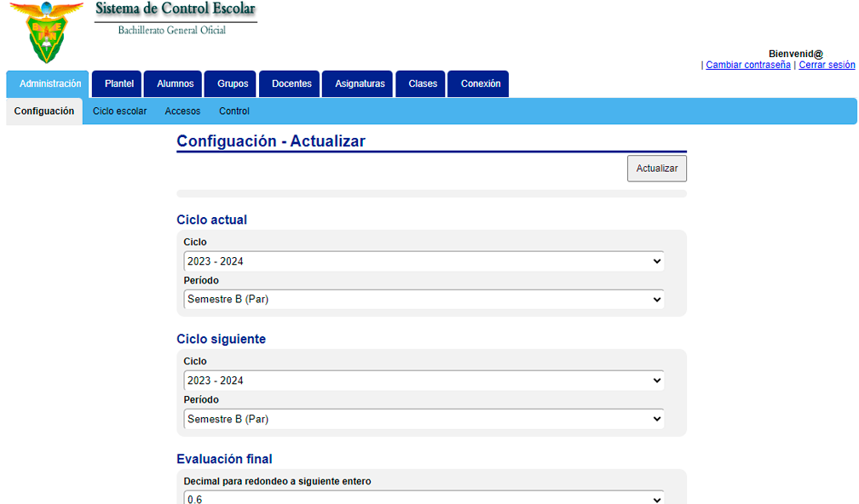Click the Bachillerato General Oficial subtitle
The width and height of the screenshot is (859, 504).
pyautogui.click(x=172, y=30)
